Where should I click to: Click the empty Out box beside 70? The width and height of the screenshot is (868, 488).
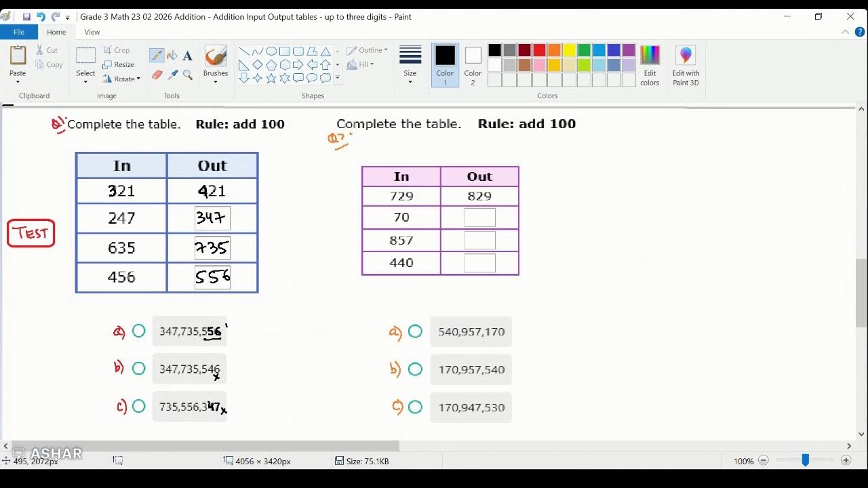click(480, 218)
